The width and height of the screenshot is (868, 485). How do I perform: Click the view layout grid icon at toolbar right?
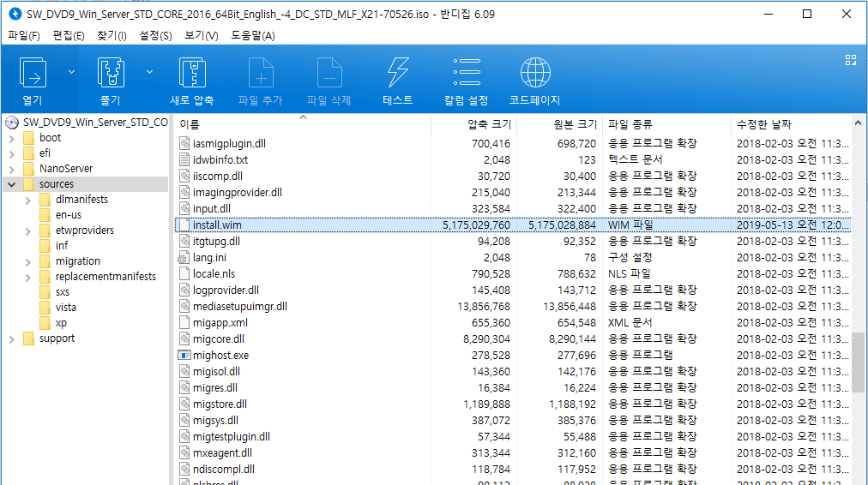[851, 60]
